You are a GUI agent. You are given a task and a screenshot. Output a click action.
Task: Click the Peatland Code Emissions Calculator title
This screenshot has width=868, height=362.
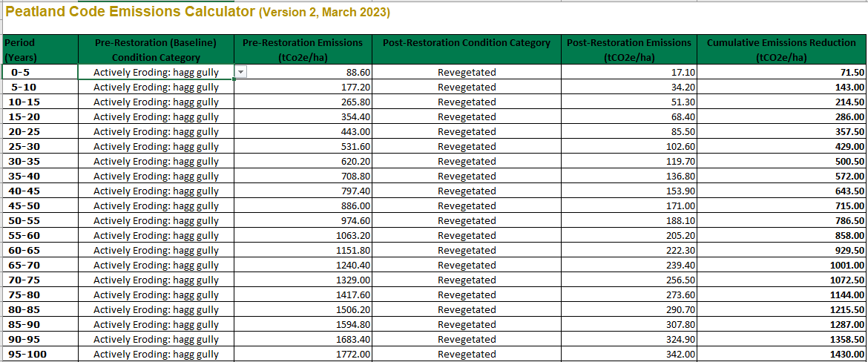[130, 13]
